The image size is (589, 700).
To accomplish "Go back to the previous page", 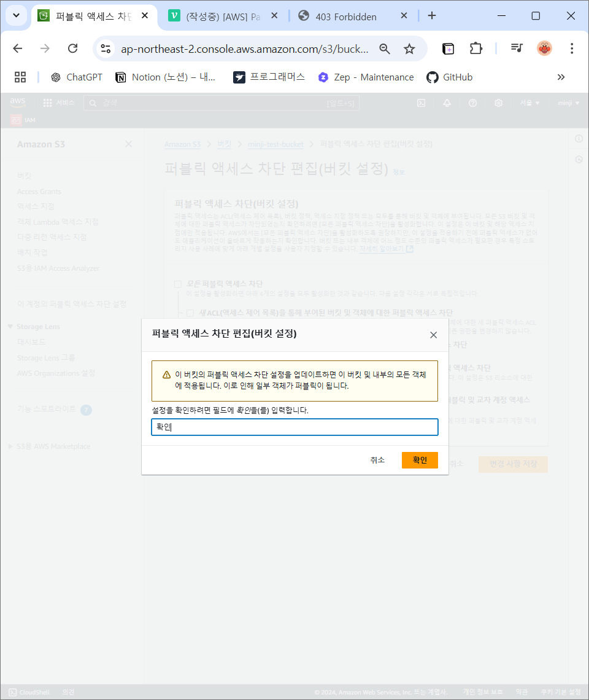I will 18,49.
